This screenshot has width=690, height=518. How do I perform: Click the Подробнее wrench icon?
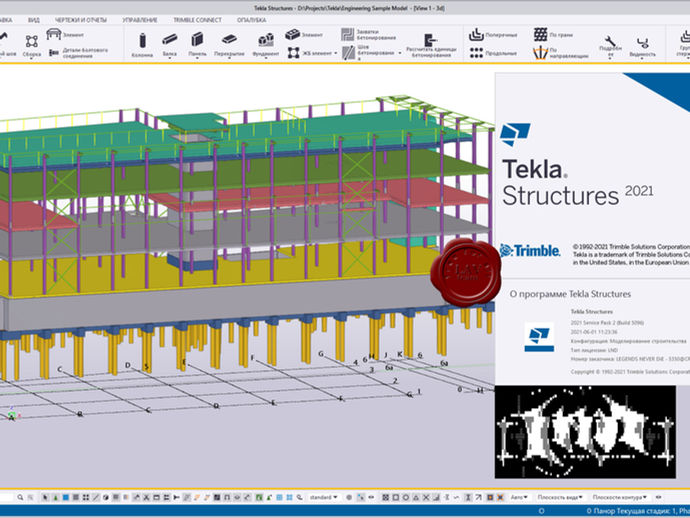(x=610, y=41)
